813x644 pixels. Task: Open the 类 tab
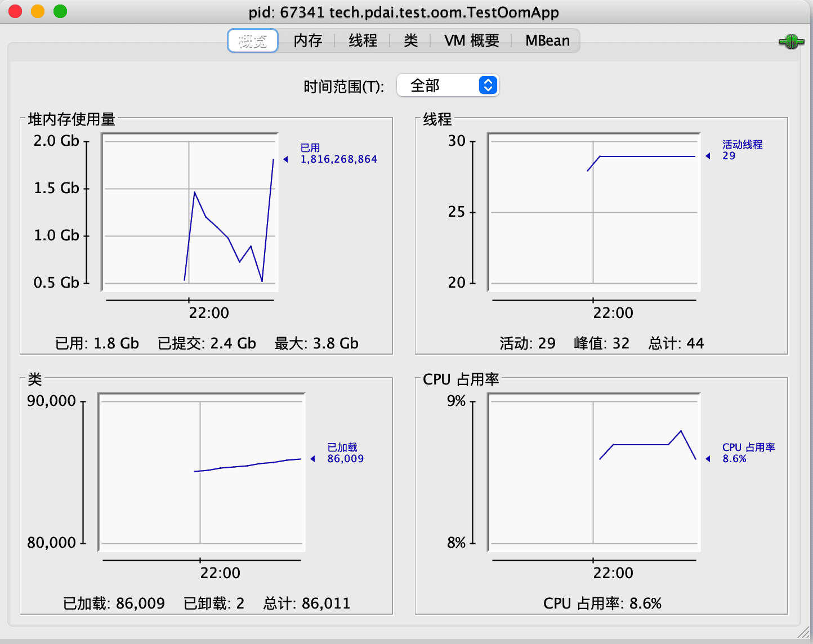(x=410, y=41)
